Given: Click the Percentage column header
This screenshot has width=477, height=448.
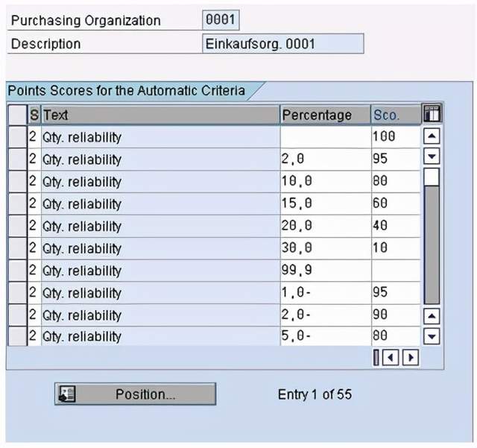Looking at the screenshot, I should tap(324, 115).
